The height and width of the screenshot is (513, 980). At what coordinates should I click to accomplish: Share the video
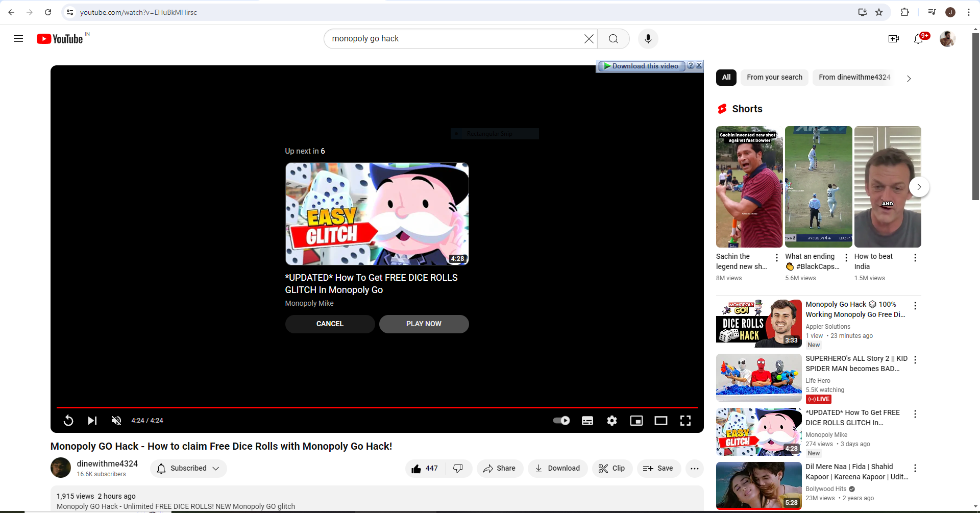(500, 469)
